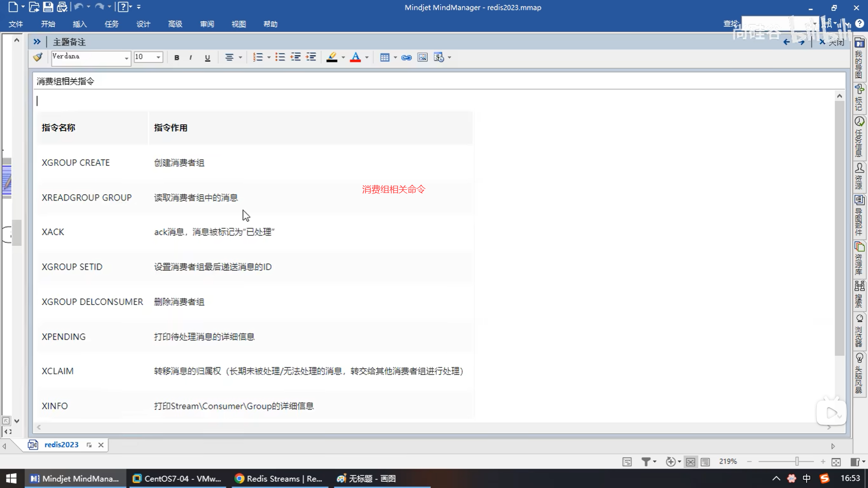Insert a hyperlink into notes
Screen dimensions: 868x488
tap(406, 57)
